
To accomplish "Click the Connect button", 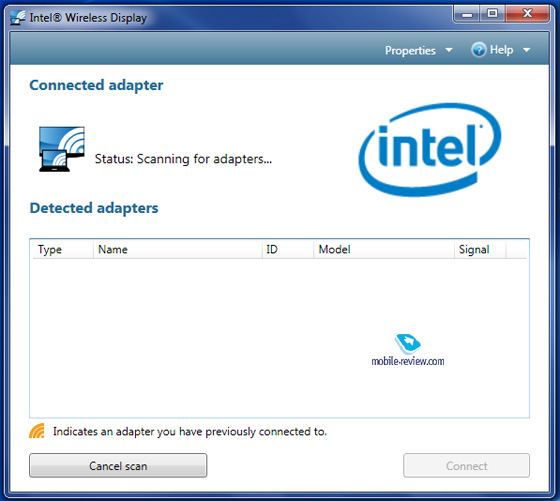I will (466, 466).
